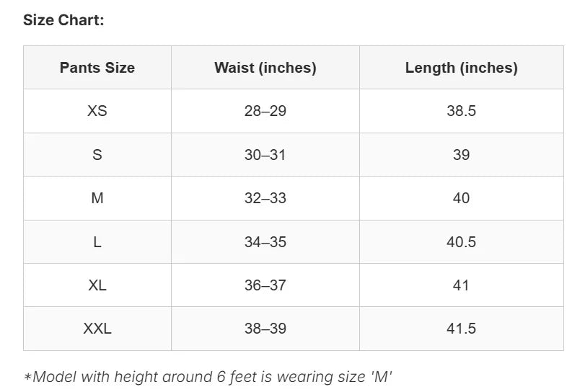Click the 41.5 length value
This screenshot has width=585, height=392.
tap(462, 329)
